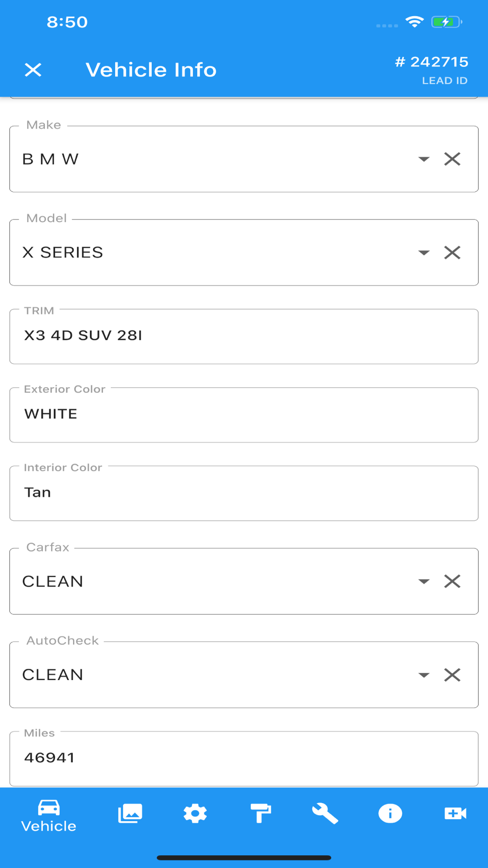488x868 pixels.
Task: Open the info circle tab
Action: (x=390, y=814)
